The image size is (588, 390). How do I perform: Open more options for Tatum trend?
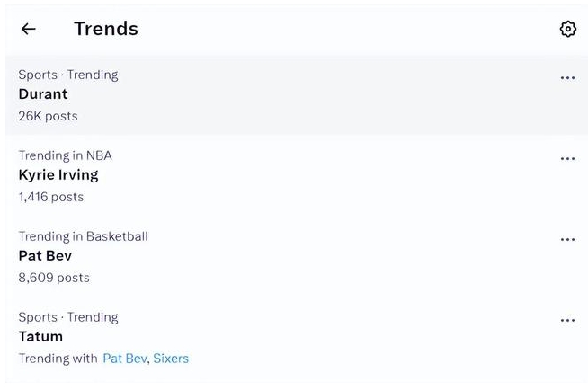567,321
